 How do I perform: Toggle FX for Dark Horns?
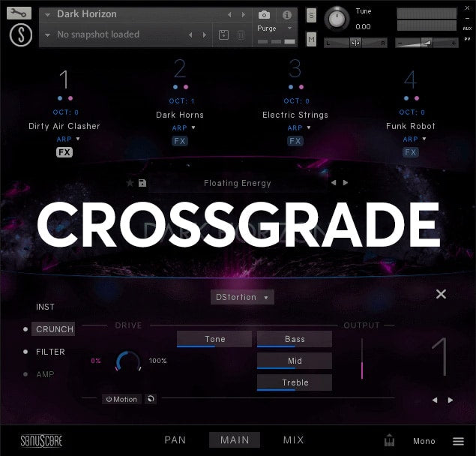click(180, 141)
